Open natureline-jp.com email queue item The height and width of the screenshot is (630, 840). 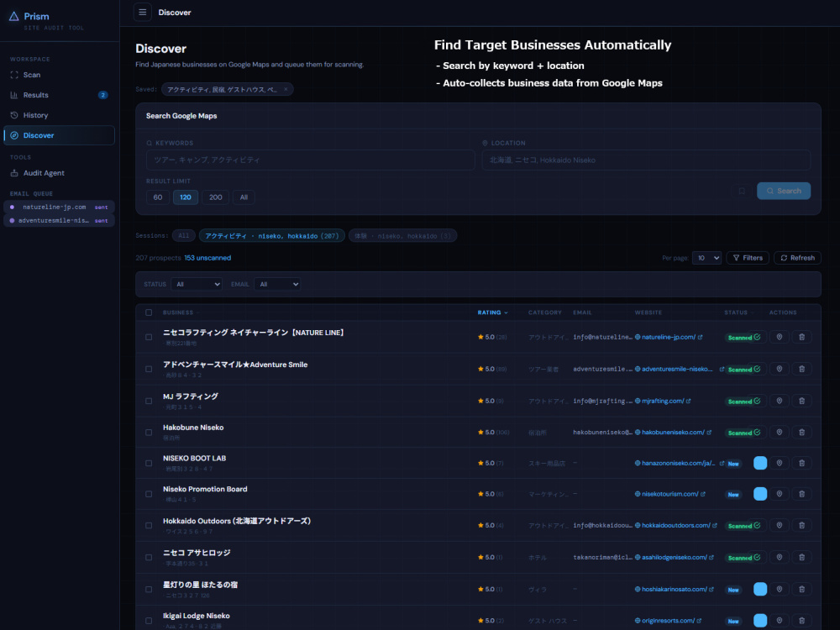tap(59, 207)
